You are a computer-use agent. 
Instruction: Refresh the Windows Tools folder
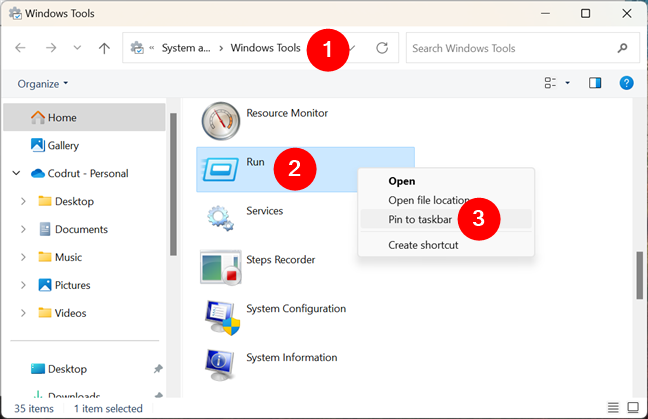point(382,48)
